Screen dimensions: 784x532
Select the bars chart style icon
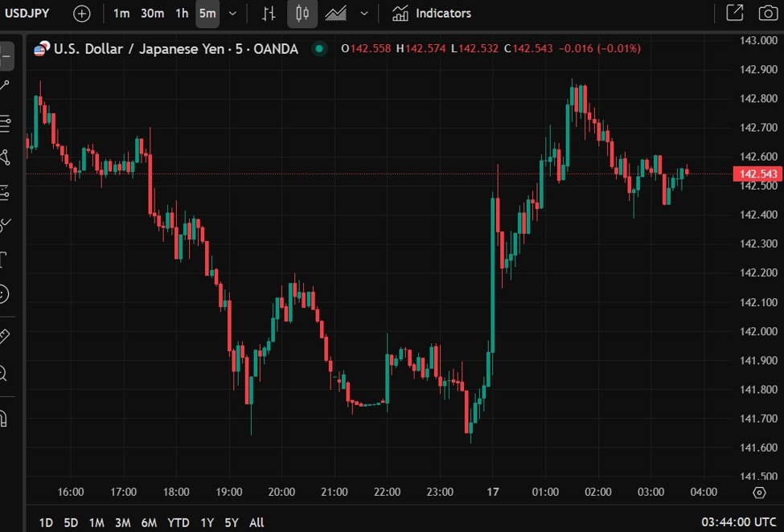pos(269,14)
